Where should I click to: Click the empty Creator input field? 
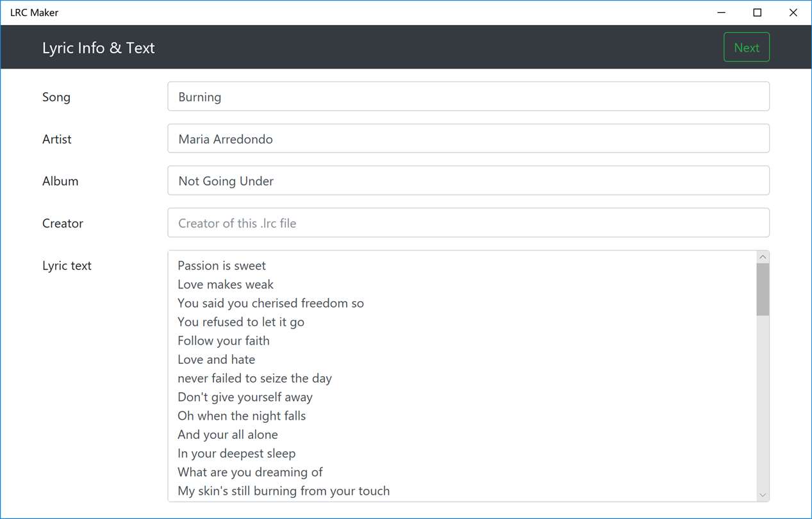[468, 223]
